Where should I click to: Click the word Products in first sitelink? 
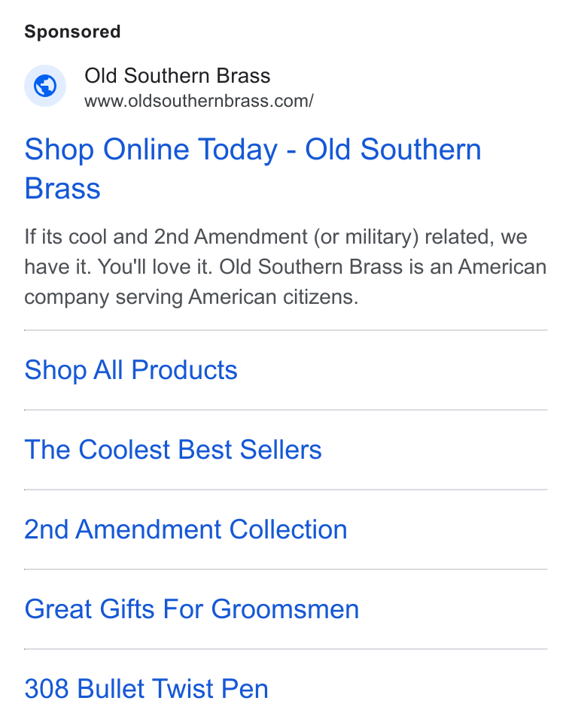(184, 370)
